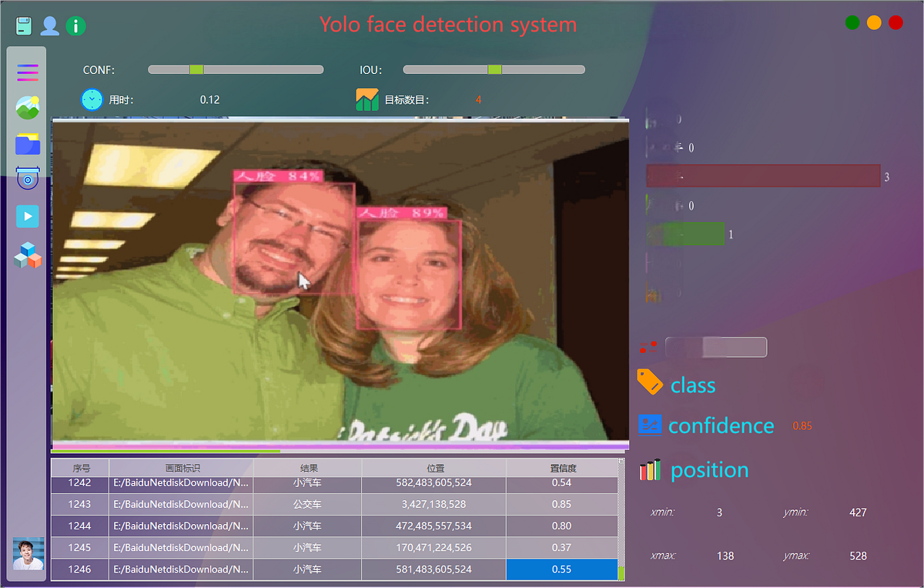The width and height of the screenshot is (924, 588).
Task: Open the image selection tool
Action: 27,108
